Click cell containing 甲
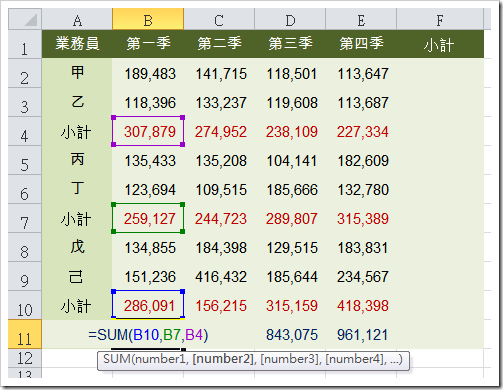This screenshot has height=390, width=503. [x=77, y=73]
